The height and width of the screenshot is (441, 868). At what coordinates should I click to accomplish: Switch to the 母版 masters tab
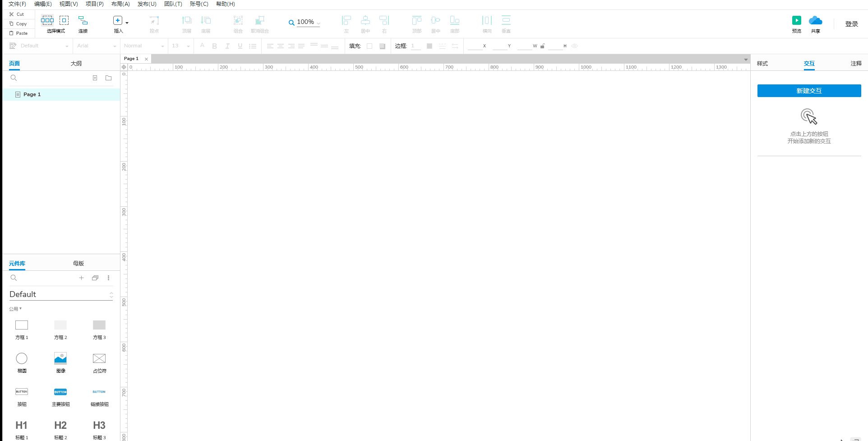[x=78, y=264]
